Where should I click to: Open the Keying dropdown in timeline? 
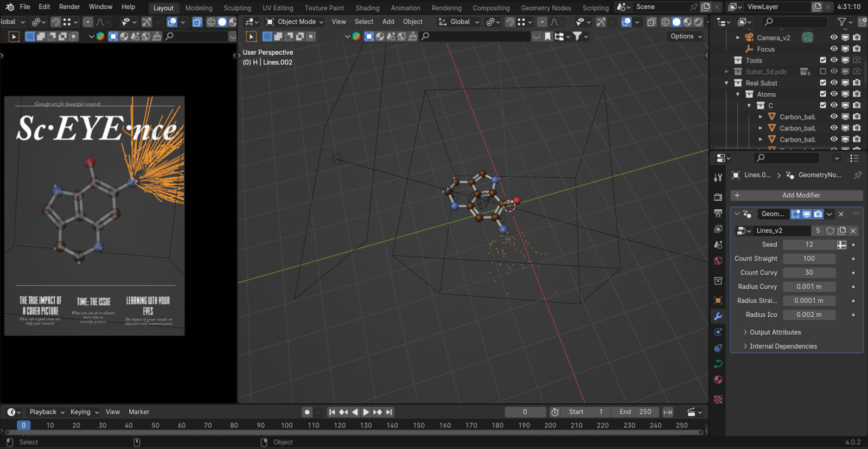[84, 412]
